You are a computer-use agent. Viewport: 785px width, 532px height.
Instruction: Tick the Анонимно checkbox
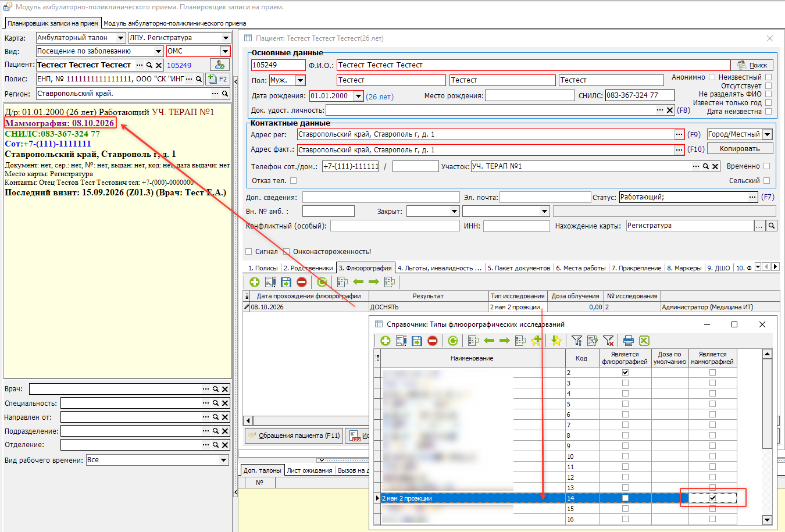click(712, 77)
